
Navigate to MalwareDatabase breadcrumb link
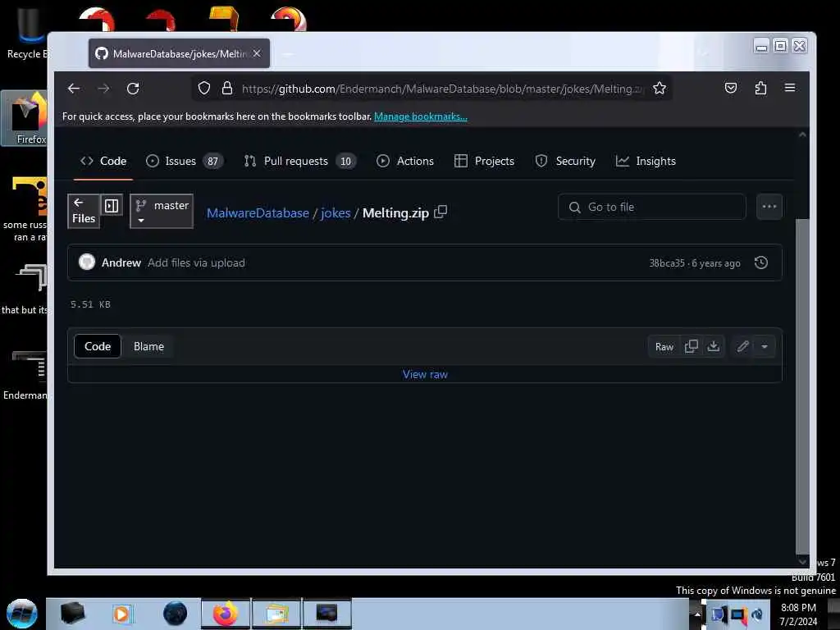(258, 213)
